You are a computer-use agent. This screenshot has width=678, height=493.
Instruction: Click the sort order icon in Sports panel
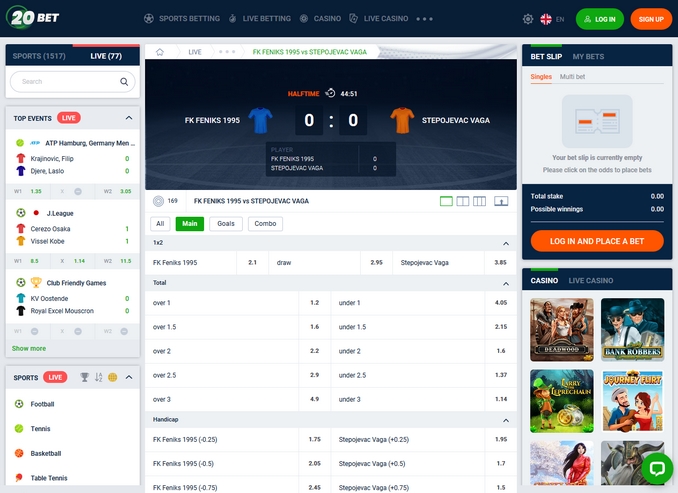(x=99, y=377)
